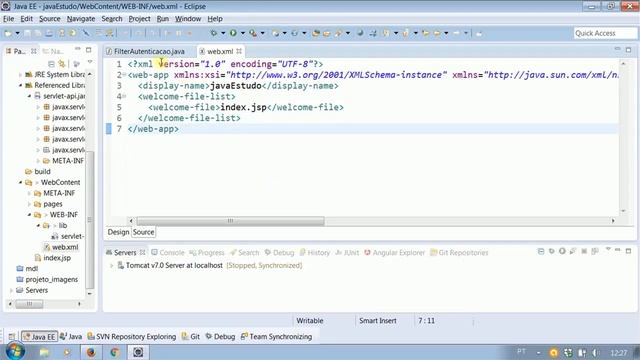Click the Windows Start button
Image resolution: width=640 pixels, height=360 pixels.
tap(15, 351)
